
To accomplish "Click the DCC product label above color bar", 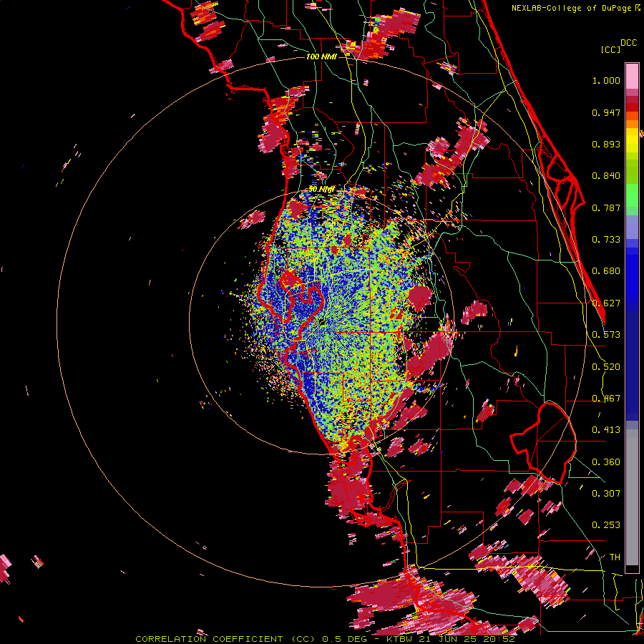I will [x=629, y=43].
